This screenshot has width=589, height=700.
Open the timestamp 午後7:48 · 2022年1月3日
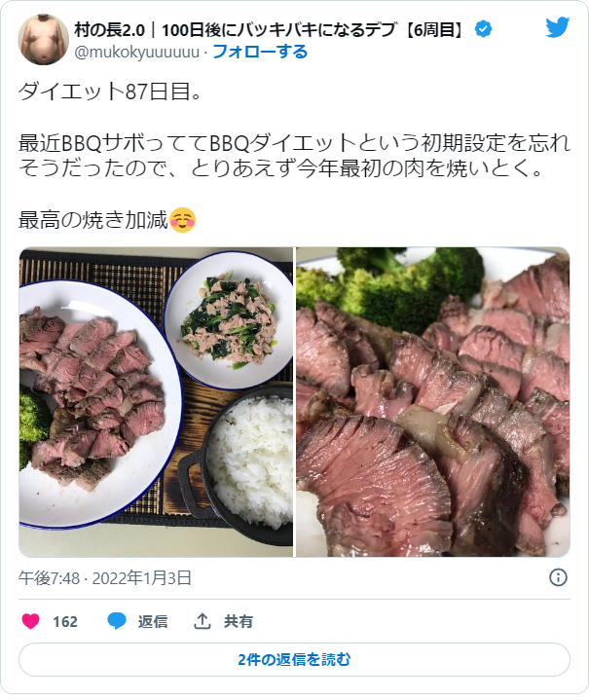point(105,577)
